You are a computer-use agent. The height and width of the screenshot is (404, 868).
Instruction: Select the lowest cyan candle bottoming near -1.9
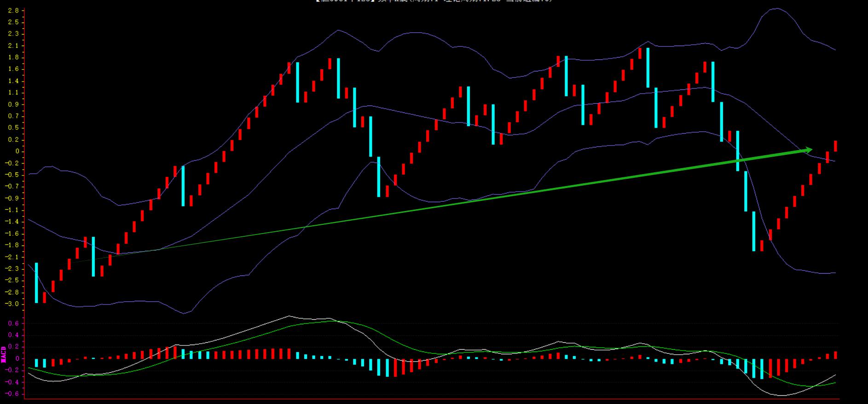[x=754, y=231]
